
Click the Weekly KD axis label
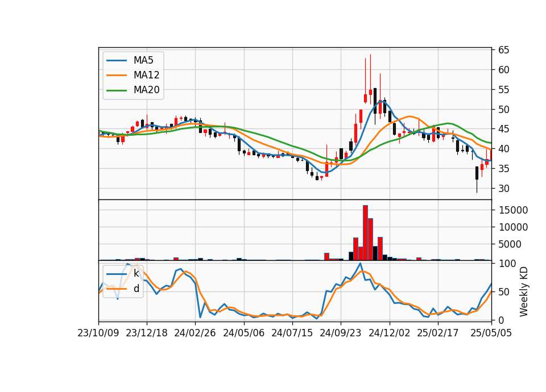pos(523,291)
